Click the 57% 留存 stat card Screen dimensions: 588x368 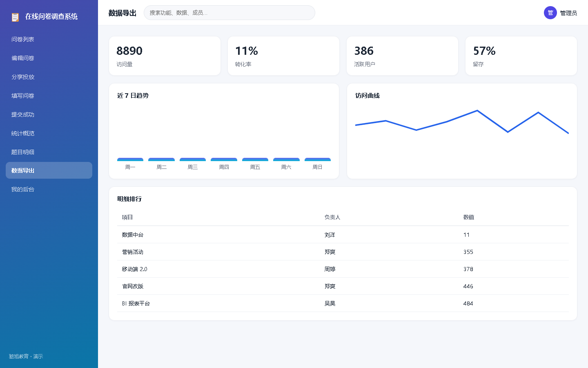(x=521, y=56)
